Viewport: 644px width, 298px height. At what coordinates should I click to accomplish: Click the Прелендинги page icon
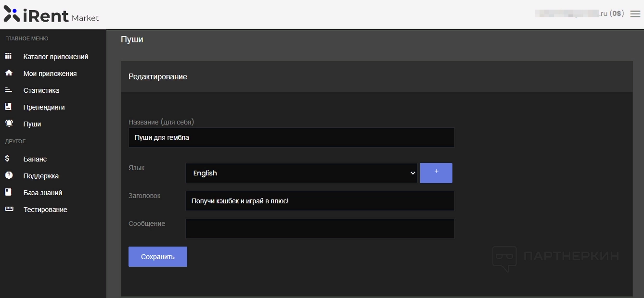tap(8, 107)
